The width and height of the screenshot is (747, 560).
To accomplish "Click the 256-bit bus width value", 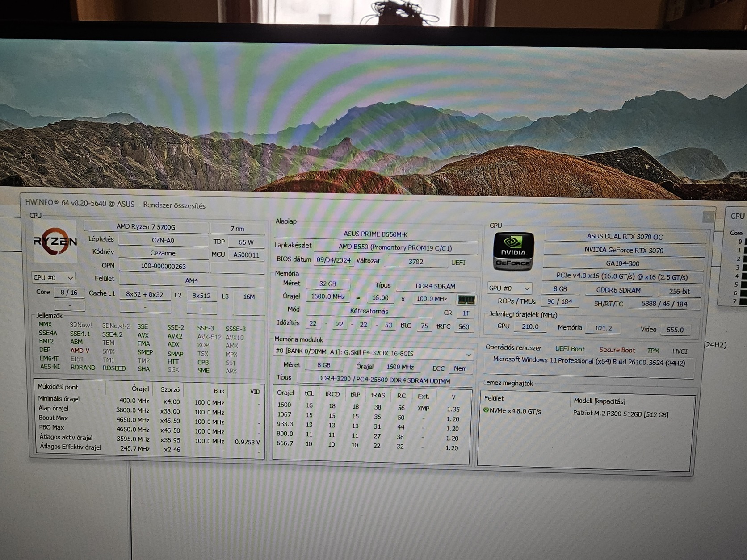I will click(x=679, y=292).
